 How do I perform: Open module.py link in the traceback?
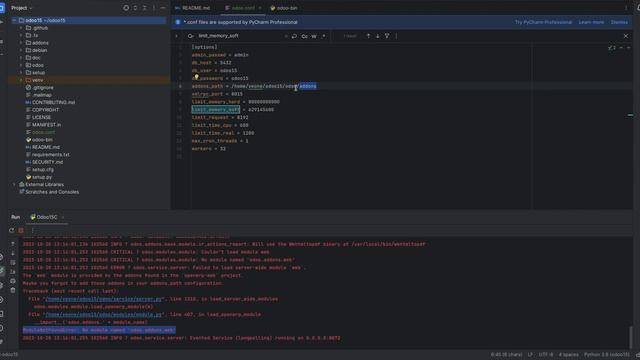tap(103, 314)
